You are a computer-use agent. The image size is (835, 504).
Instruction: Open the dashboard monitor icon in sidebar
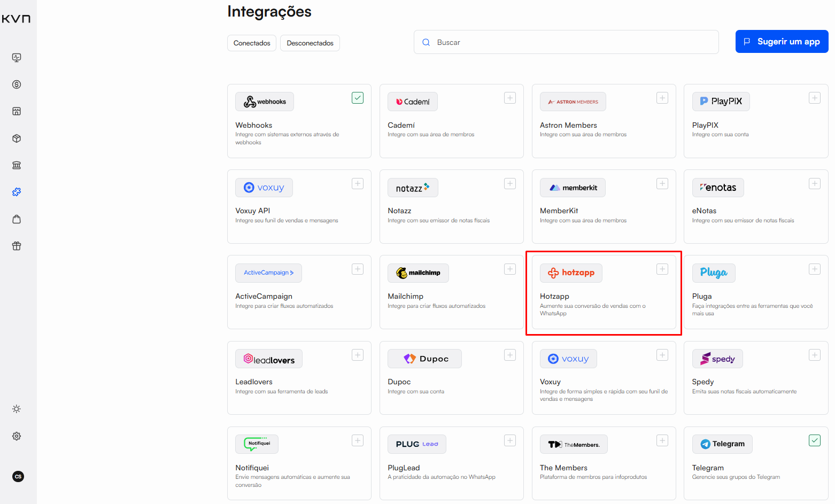click(x=17, y=58)
